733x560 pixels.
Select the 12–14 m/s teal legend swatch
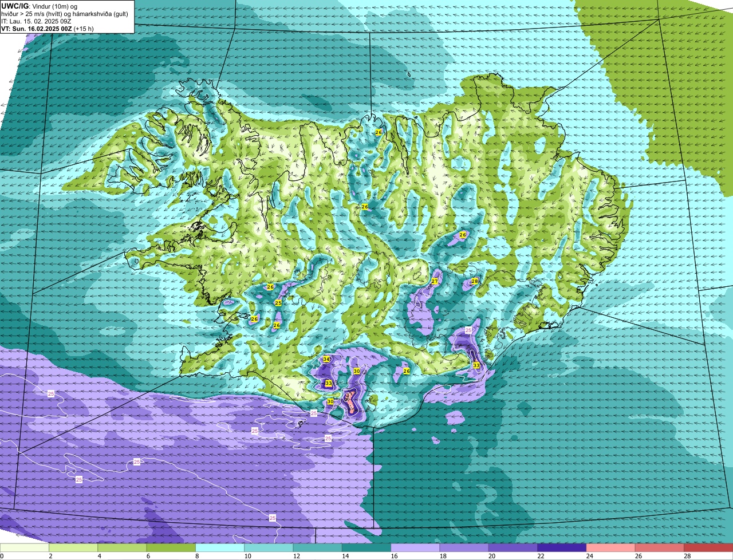pyautogui.click(x=318, y=547)
